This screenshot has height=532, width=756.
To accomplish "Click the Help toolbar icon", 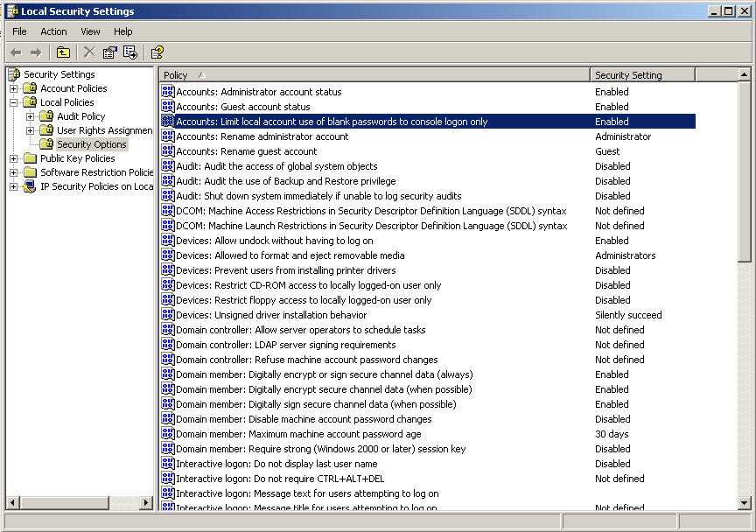I will (157, 52).
